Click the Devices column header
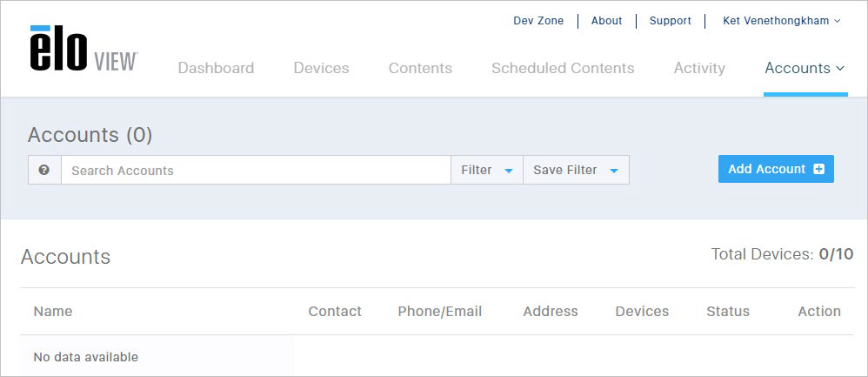Viewport: 868px width, 377px height. click(x=642, y=312)
